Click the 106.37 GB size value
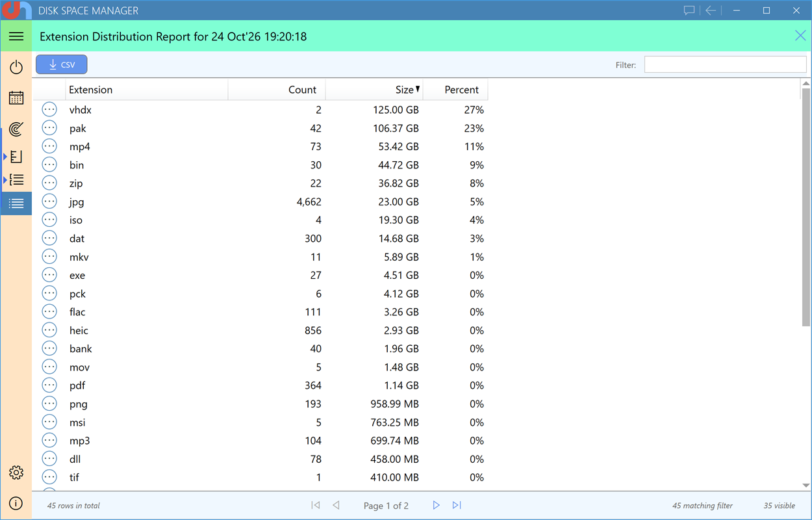The height and width of the screenshot is (520, 812). click(x=396, y=128)
